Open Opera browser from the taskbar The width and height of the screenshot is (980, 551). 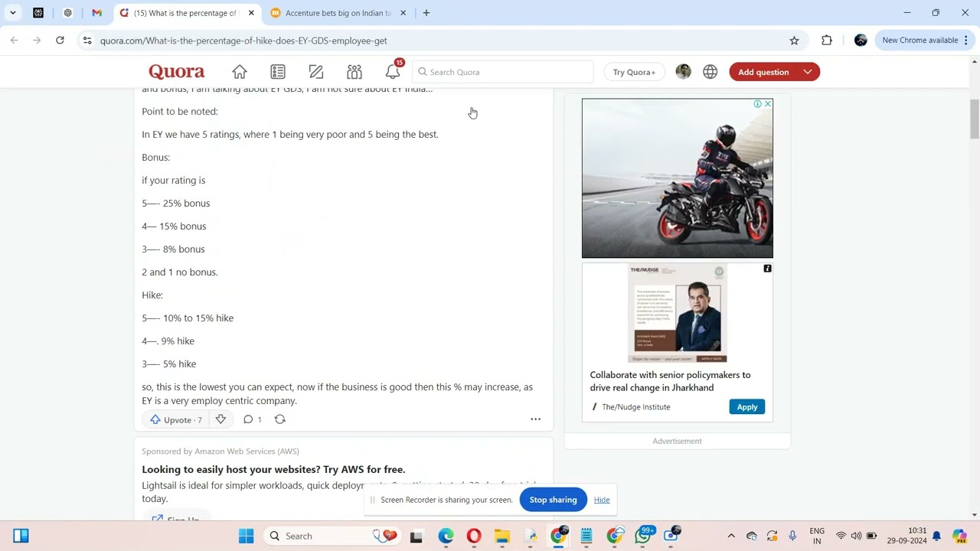474,536
